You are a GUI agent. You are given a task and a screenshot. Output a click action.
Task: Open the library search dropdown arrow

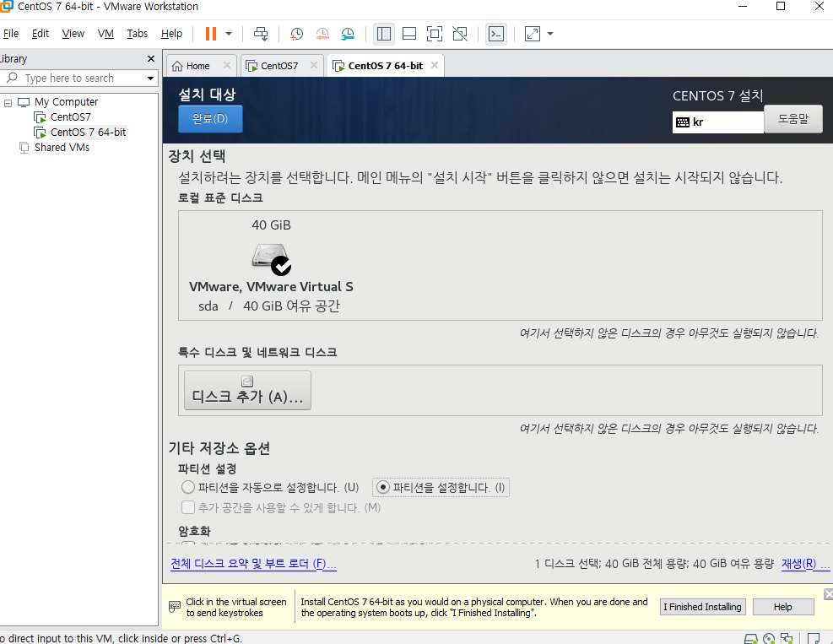tap(151, 78)
